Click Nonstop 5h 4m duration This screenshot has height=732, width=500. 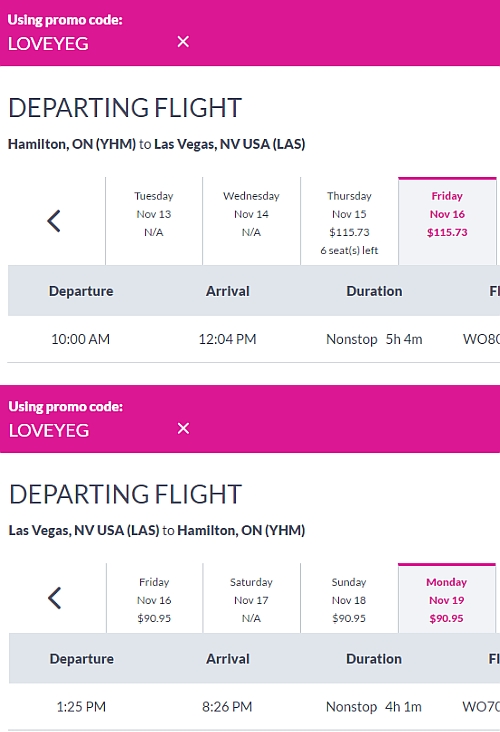(374, 339)
